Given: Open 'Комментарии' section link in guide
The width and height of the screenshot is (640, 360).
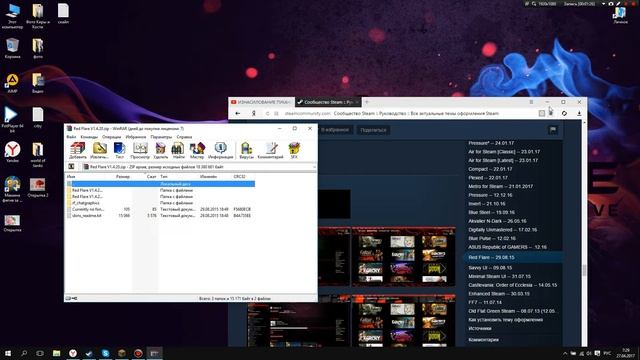Looking at the screenshot, I should (x=483, y=340).
